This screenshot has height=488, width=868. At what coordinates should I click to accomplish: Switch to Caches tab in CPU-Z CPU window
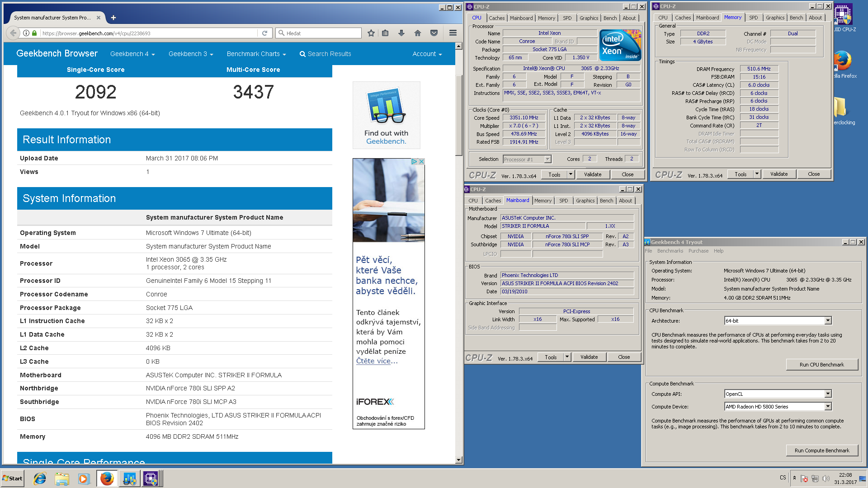[496, 18]
